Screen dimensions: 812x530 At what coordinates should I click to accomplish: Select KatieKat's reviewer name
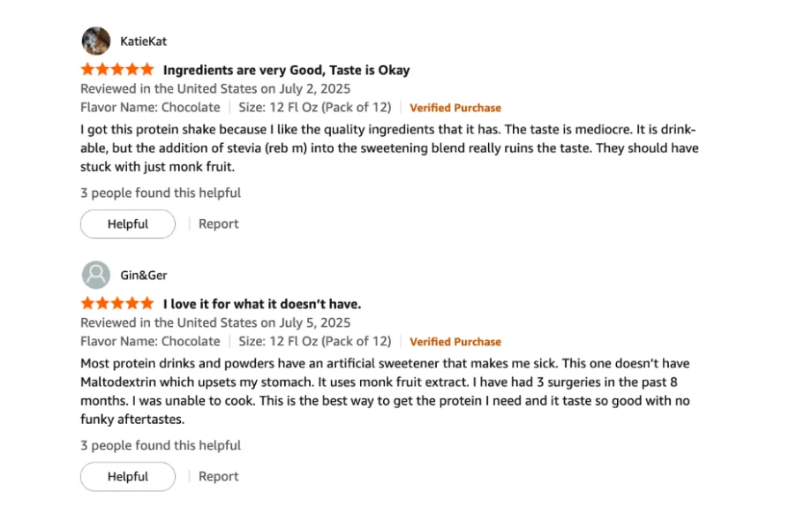(143, 41)
